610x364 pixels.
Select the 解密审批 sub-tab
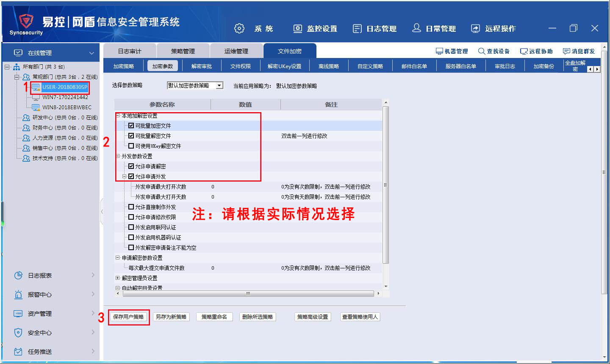(x=202, y=66)
